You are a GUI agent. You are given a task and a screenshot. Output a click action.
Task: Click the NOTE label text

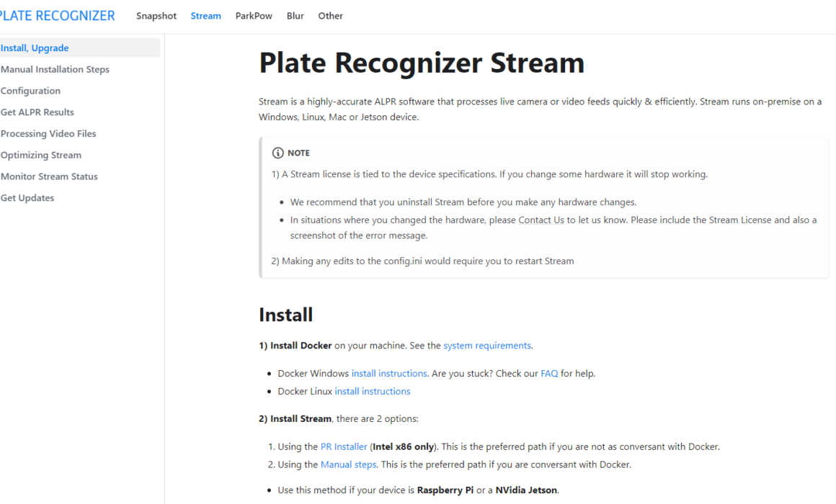click(x=298, y=153)
